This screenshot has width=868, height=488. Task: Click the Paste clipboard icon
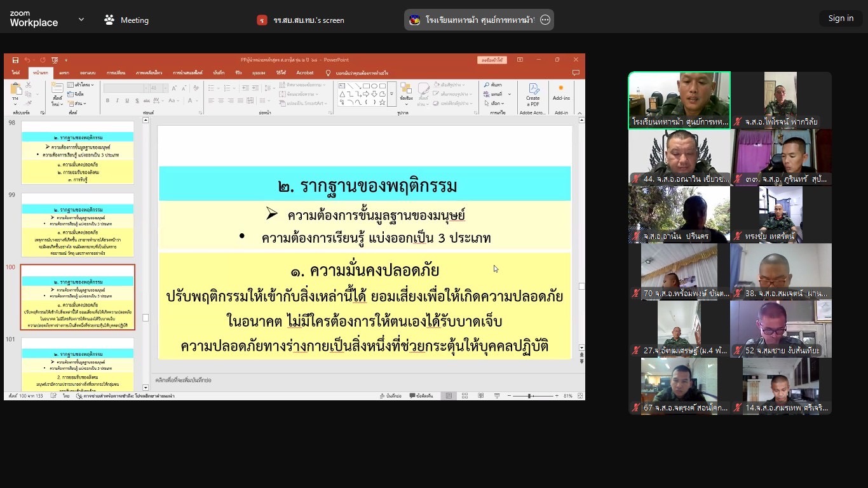[x=15, y=92]
